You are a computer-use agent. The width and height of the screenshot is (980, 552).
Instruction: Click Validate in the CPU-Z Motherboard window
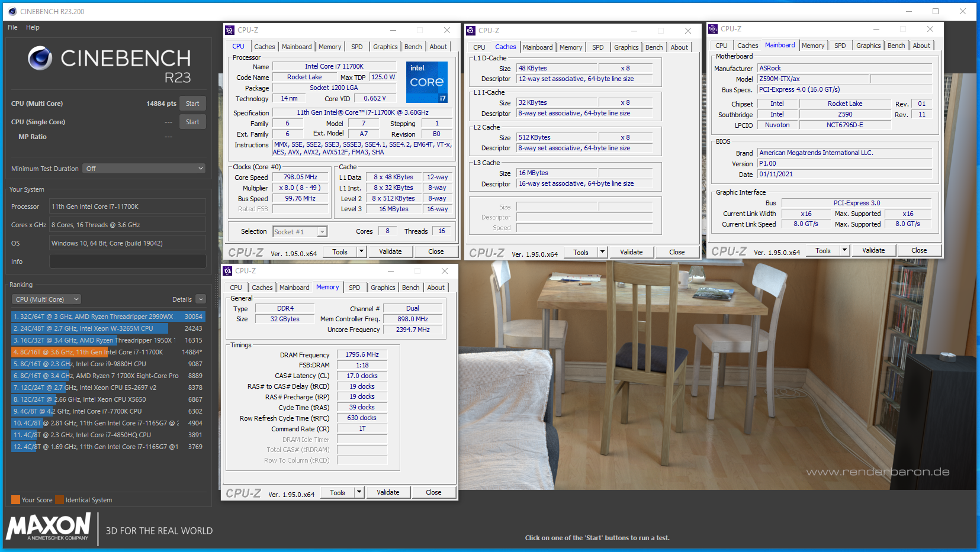tap(873, 251)
